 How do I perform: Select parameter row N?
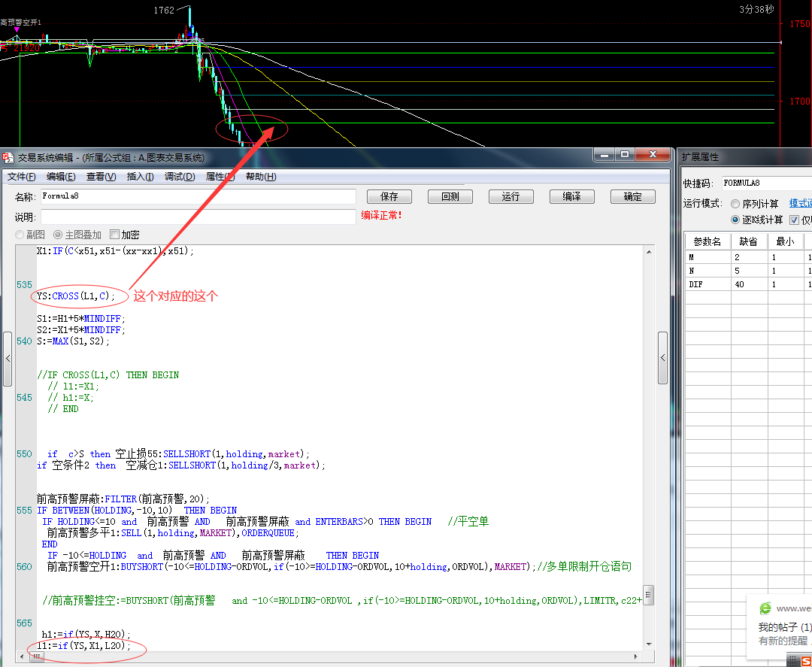748,271
